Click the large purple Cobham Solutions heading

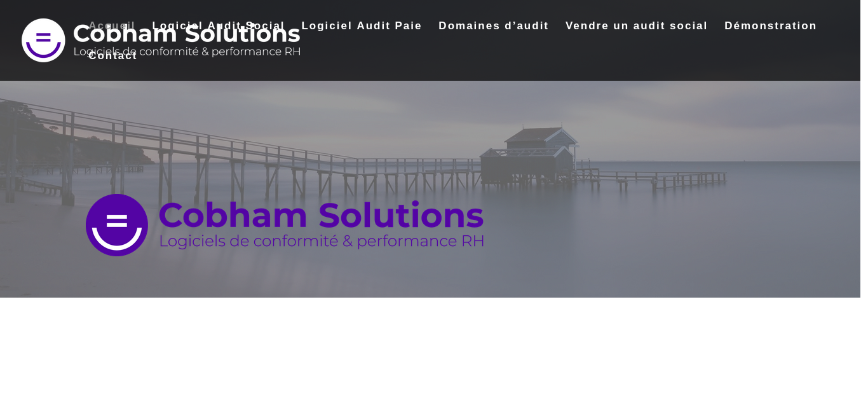[x=321, y=215]
